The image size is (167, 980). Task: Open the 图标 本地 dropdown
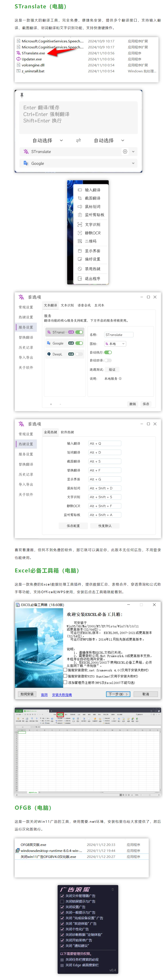coord(115,344)
